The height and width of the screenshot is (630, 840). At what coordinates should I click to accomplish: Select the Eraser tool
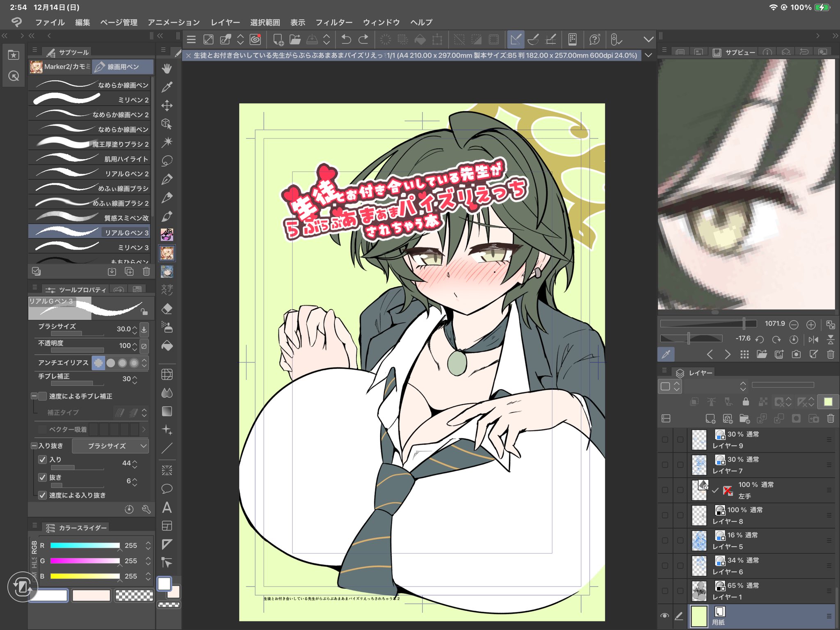(x=167, y=309)
